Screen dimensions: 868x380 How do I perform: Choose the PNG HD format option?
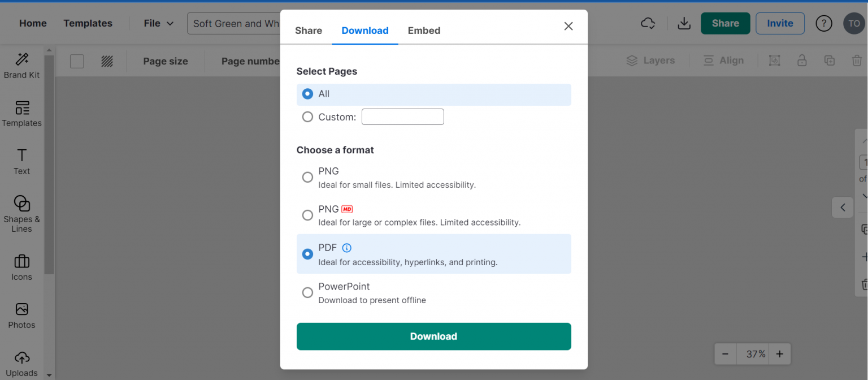307,215
